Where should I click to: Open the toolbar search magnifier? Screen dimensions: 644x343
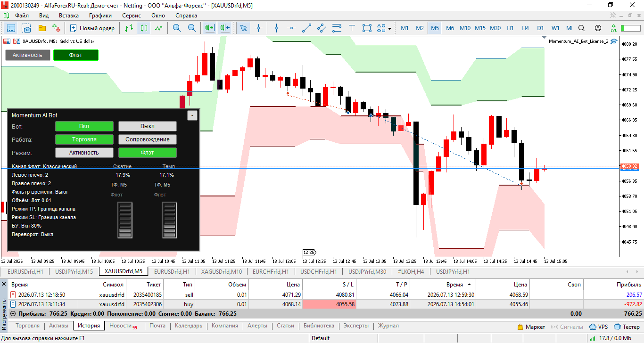tap(581, 28)
